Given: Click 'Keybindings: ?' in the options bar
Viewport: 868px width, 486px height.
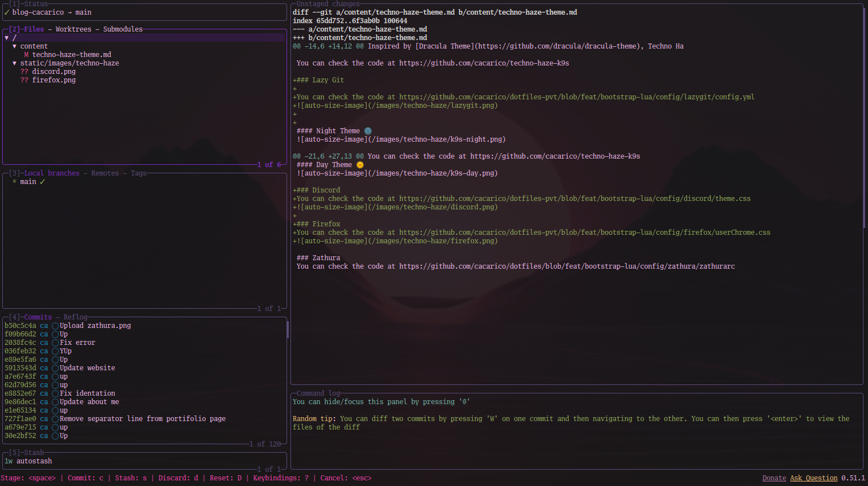Looking at the screenshot, I should [281, 478].
